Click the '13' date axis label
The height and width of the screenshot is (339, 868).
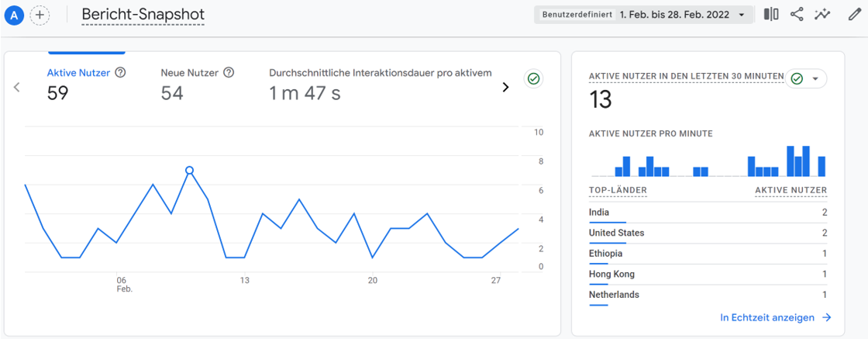point(245,280)
